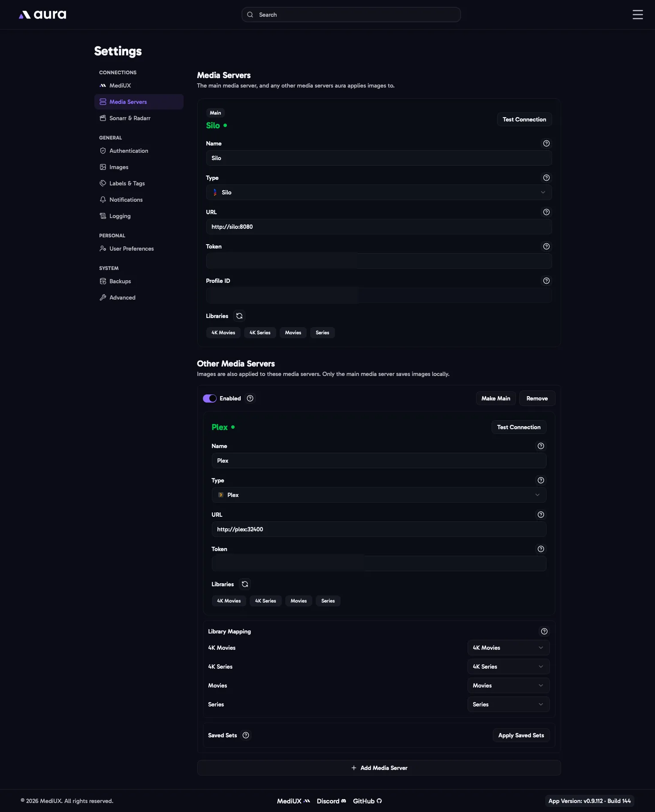
Task: Show help for Library Mapping
Action: coord(544,631)
